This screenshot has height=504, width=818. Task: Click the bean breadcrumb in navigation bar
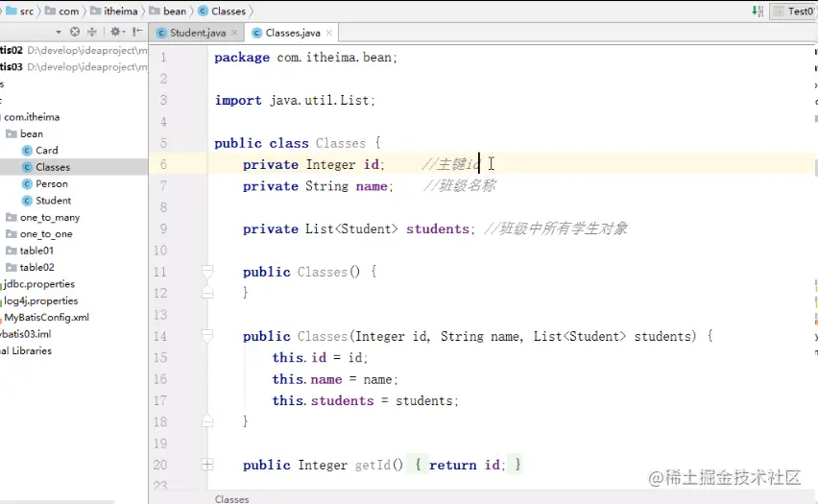pos(168,11)
